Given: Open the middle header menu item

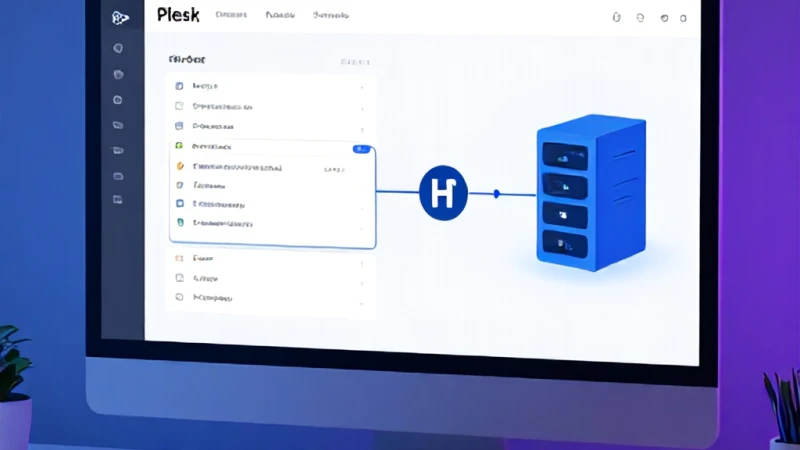Looking at the screenshot, I should [280, 15].
